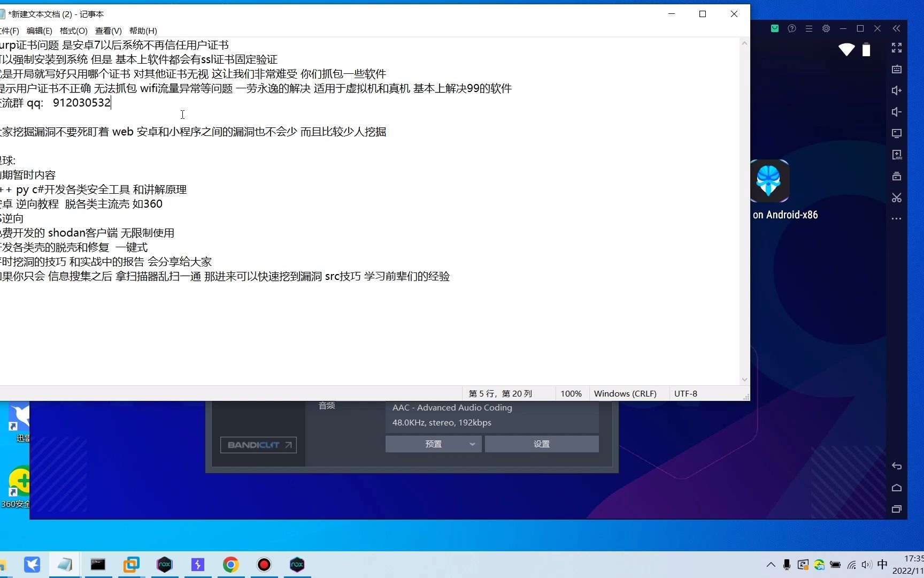The image size is (924, 578).
Task: Open the Nox app store bag icon
Action: 775,28
